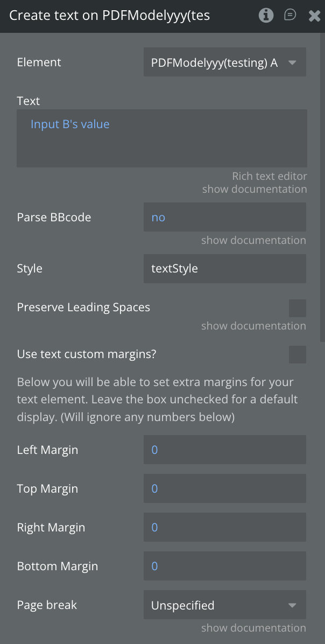Enable the Use text custom margins checkbox

297,354
